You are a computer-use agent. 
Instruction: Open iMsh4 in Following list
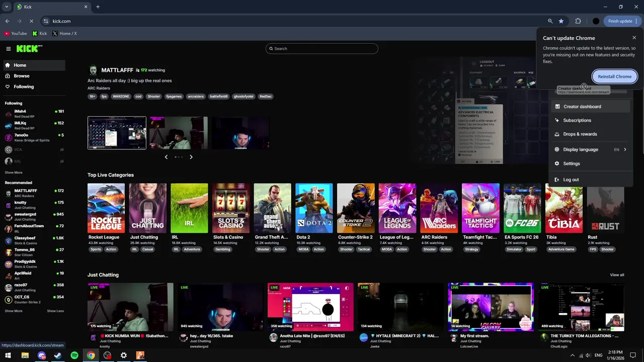pyautogui.click(x=34, y=114)
